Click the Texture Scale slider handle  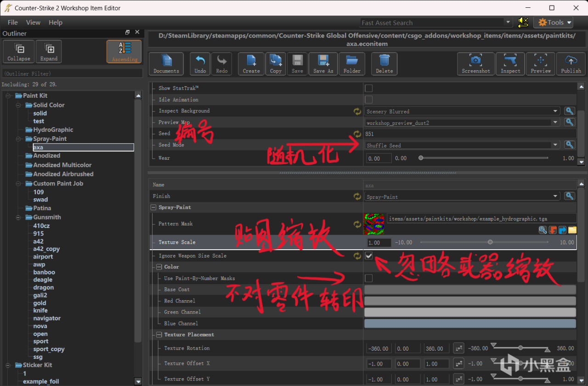pyautogui.click(x=490, y=242)
